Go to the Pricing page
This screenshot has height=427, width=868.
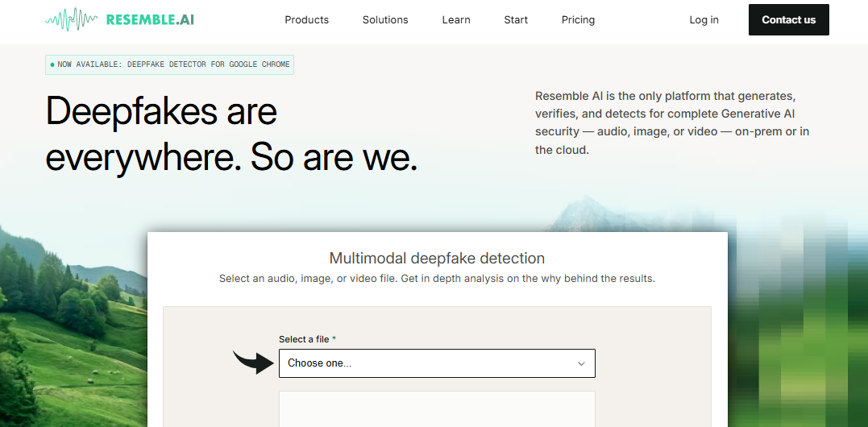[x=578, y=20]
